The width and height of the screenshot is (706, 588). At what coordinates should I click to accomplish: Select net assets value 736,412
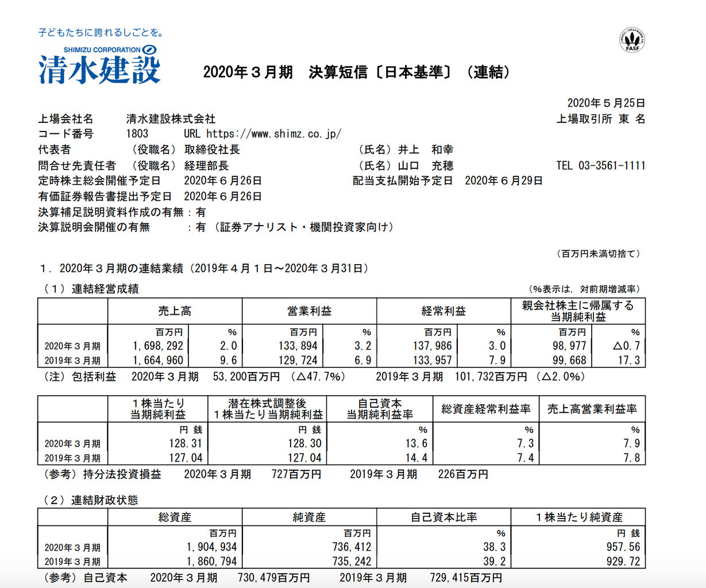[352, 547]
